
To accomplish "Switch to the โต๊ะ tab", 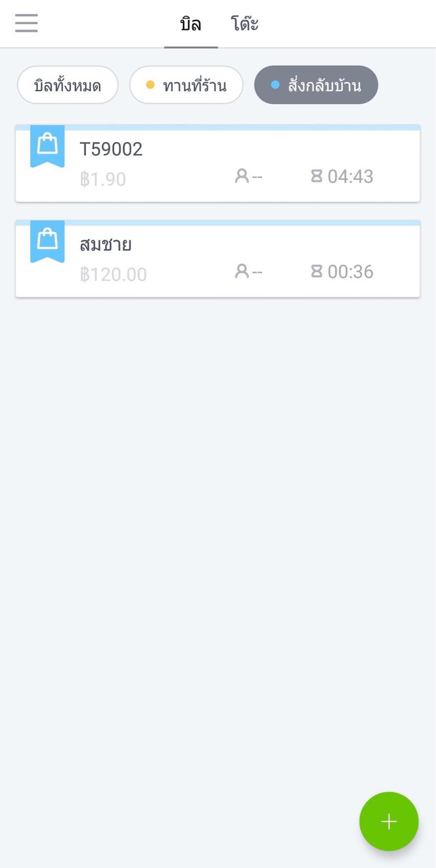I will pos(244,24).
